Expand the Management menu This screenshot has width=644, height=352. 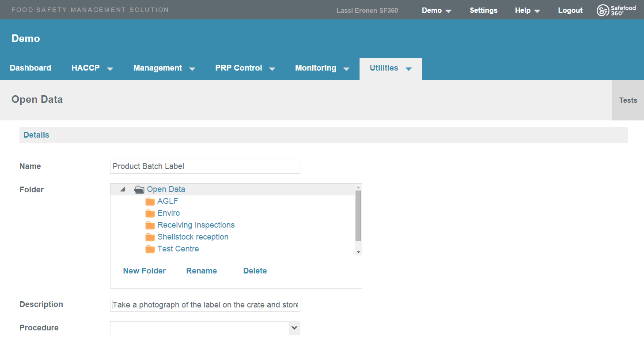[164, 68]
